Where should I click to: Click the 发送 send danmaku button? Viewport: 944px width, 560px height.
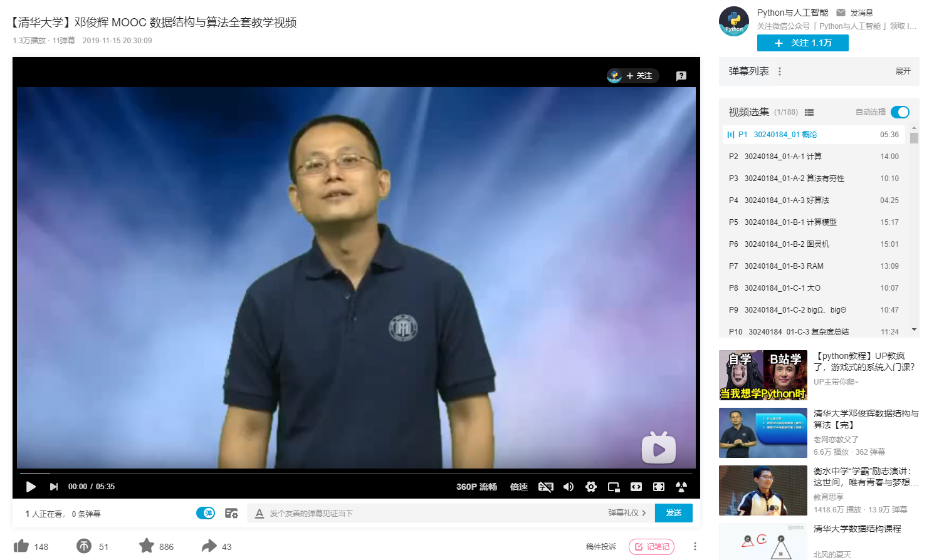tap(674, 512)
